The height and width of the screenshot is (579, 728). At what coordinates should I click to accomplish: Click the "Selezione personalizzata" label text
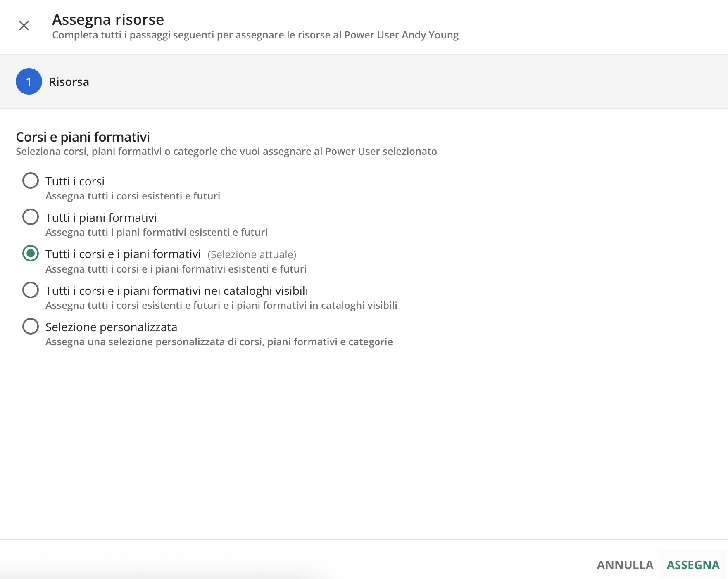111,327
